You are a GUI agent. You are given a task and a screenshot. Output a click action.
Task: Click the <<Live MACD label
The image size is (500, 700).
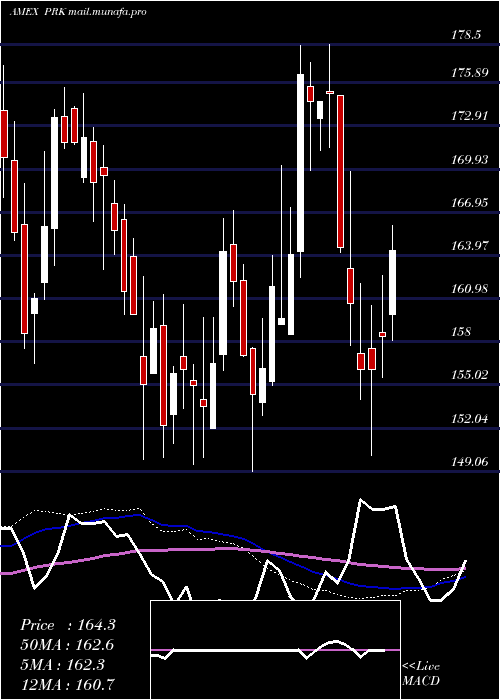click(421, 674)
